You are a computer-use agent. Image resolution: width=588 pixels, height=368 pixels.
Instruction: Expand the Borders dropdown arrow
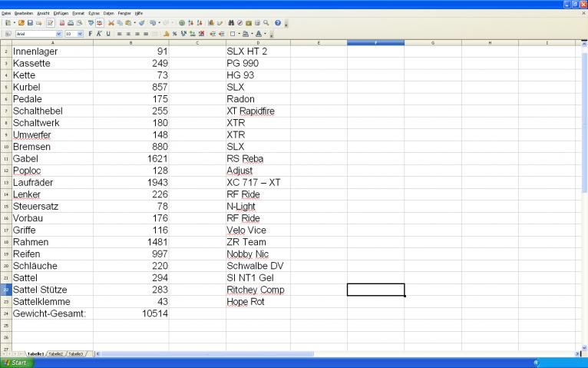(239, 34)
